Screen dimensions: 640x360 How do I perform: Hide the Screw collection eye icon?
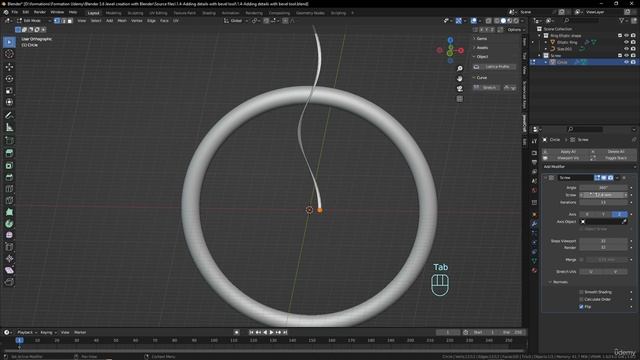[x=626, y=56]
